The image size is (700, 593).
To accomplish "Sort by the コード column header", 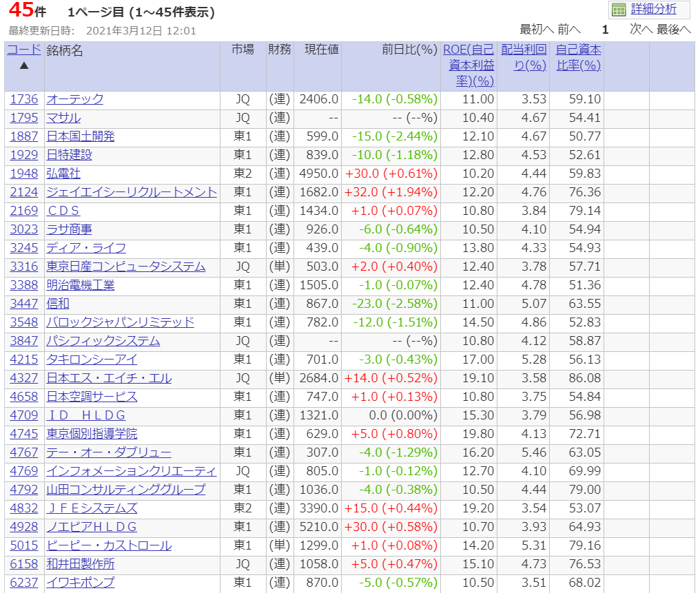I will [x=24, y=50].
